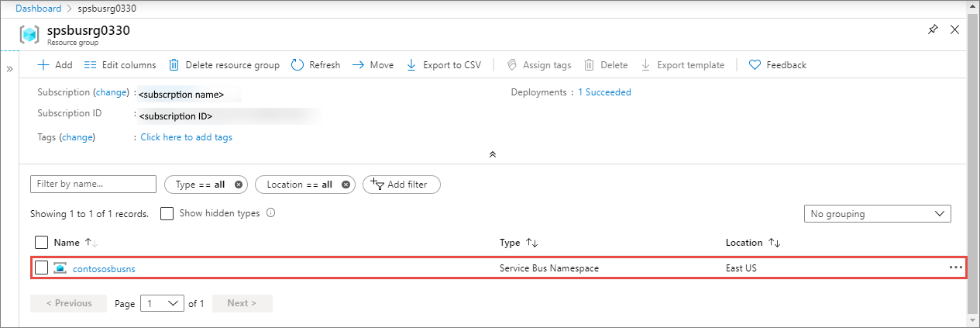Viewport: 980px width, 328px height.
Task: Click the '<subscription ID>' value
Action: 175,116
